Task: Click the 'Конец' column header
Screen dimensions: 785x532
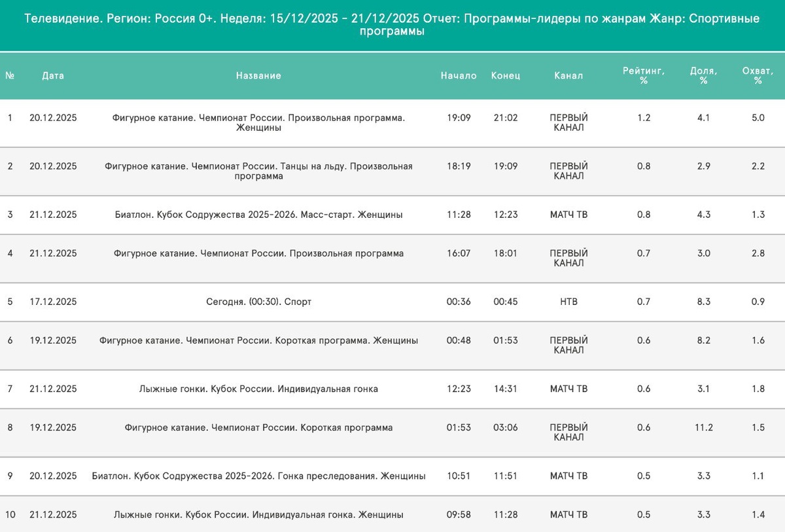Action: click(506, 76)
